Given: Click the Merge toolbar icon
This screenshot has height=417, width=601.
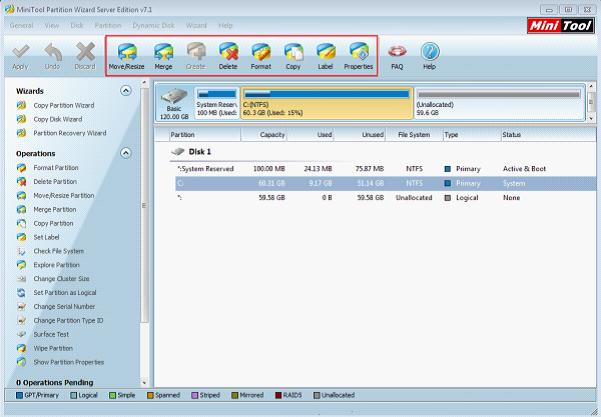Looking at the screenshot, I should click(163, 52).
